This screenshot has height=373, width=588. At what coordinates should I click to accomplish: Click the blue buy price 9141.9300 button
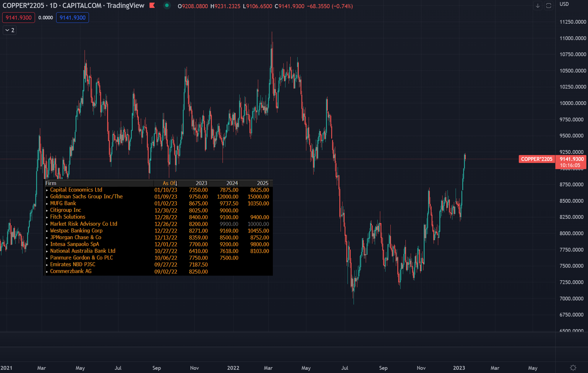(73, 18)
